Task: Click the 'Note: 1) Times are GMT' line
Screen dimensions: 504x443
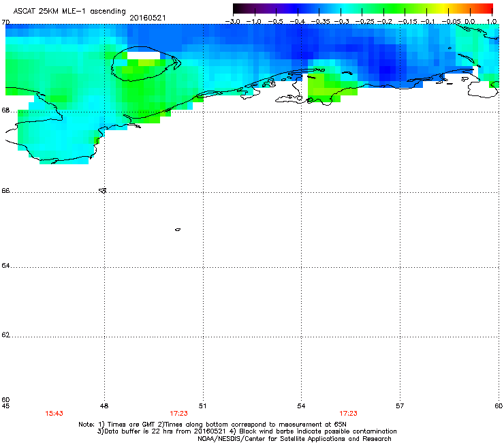Action: point(212,425)
